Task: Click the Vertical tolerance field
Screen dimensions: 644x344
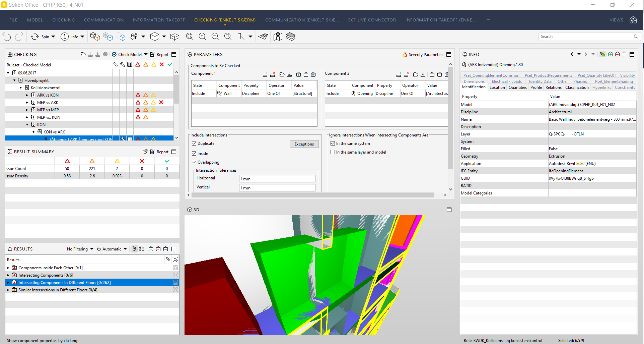Action: [x=277, y=188]
